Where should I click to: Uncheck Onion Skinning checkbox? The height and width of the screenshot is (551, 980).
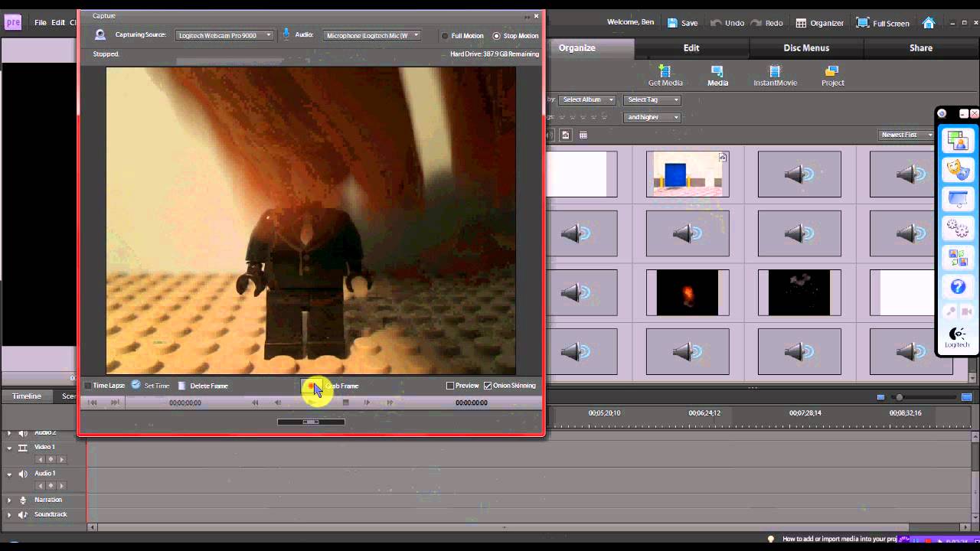click(x=488, y=386)
